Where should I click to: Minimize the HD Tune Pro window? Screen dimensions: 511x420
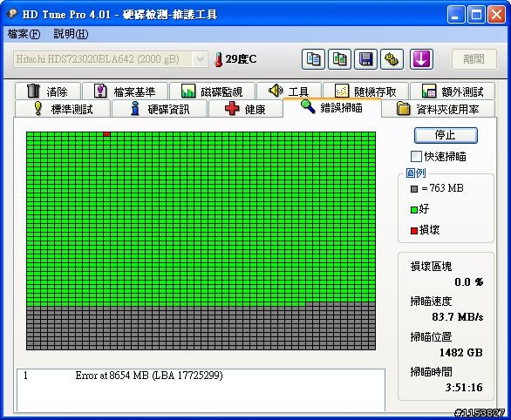(x=456, y=15)
